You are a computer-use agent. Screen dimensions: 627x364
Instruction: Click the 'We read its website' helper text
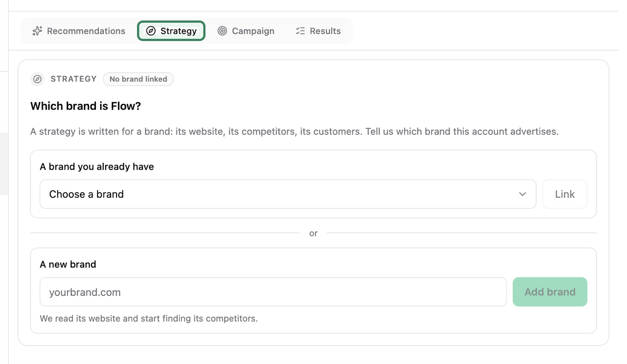[x=149, y=319]
